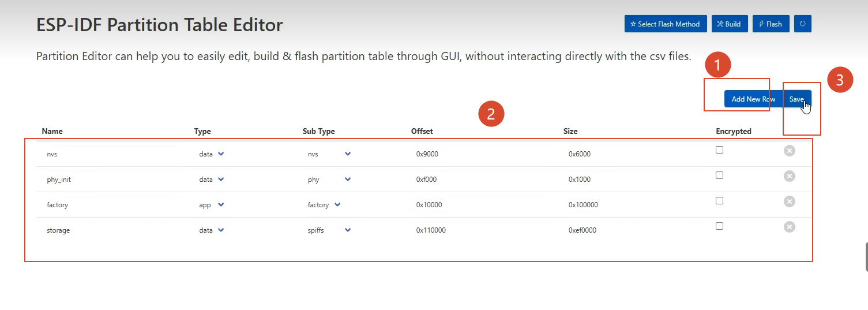Image resolution: width=868 pixels, height=310 pixels.
Task: Expand Type dropdown in storage row
Action: point(211,230)
